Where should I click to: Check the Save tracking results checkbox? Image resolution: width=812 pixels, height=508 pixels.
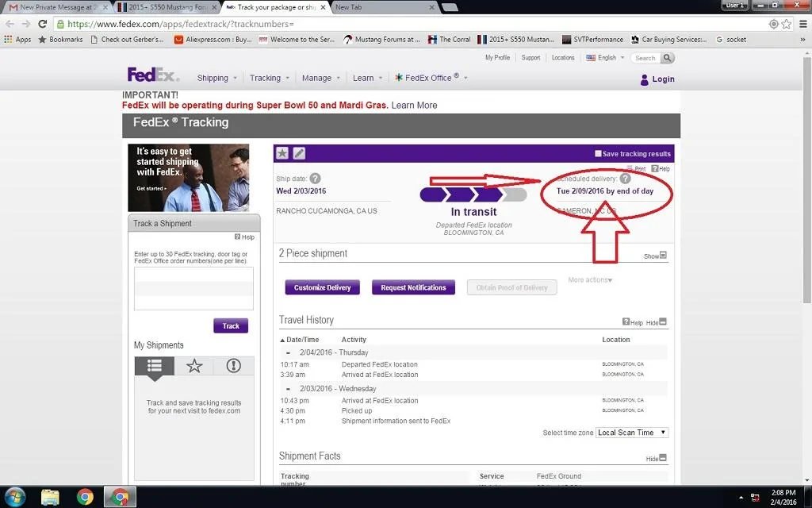pos(598,153)
